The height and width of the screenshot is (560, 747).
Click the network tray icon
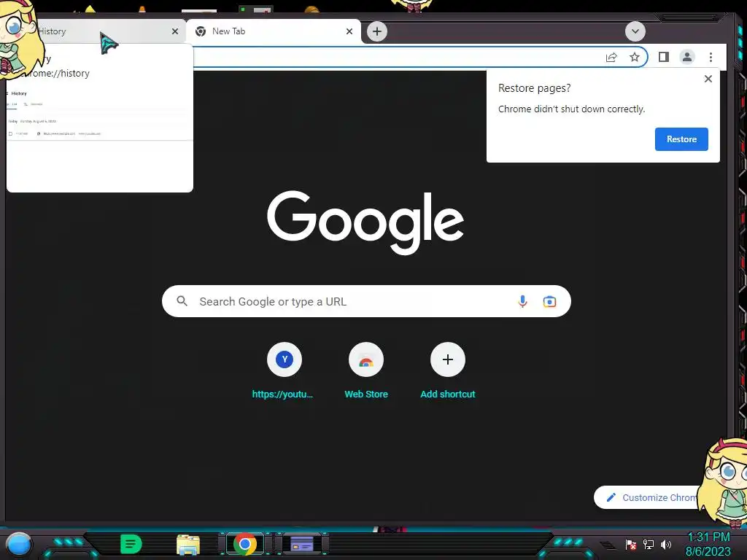click(649, 544)
